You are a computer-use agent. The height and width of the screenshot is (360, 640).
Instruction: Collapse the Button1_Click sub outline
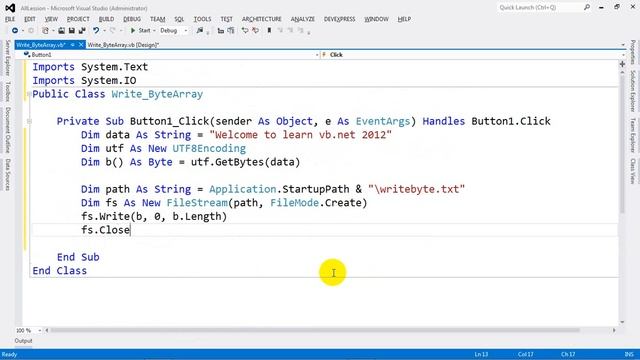29,121
